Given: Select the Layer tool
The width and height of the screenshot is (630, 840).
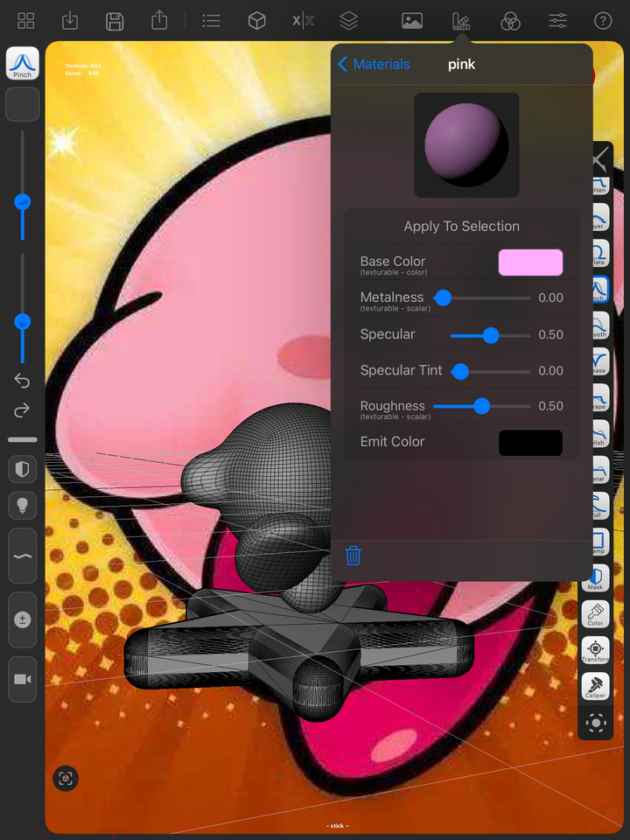Looking at the screenshot, I should (x=600, y=217).
